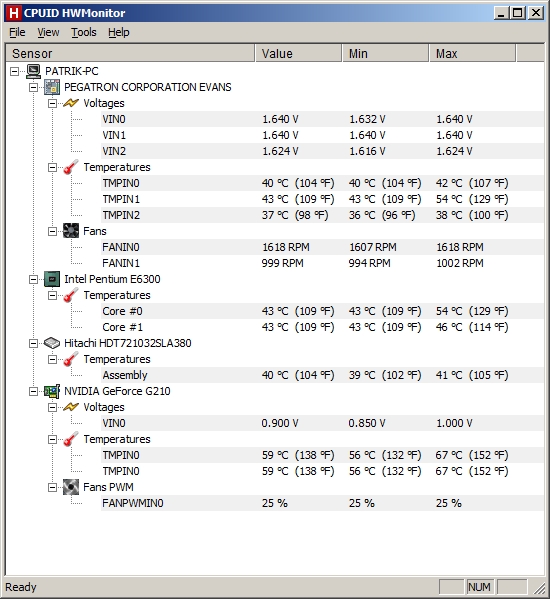Image resolution: width=550 pixels, height=599 pixels.
Task: Click the Sensor column header
Action: [x=130, y=53]
